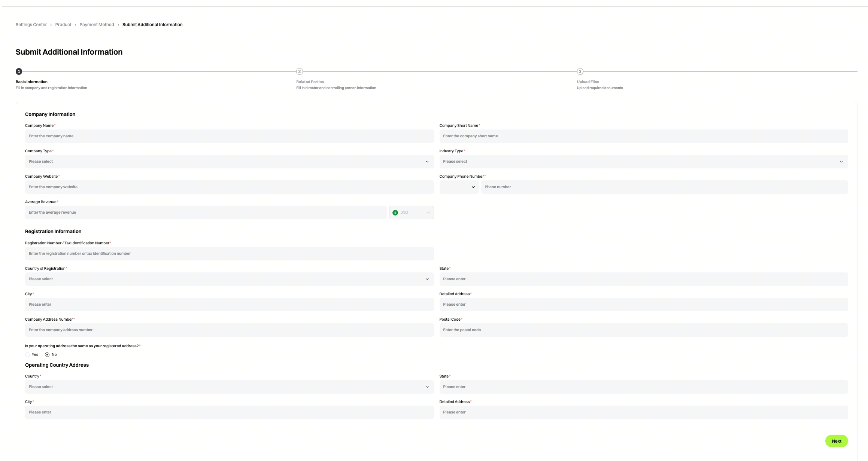
Task: Open the USD currency selector
Action: (411, 213)
